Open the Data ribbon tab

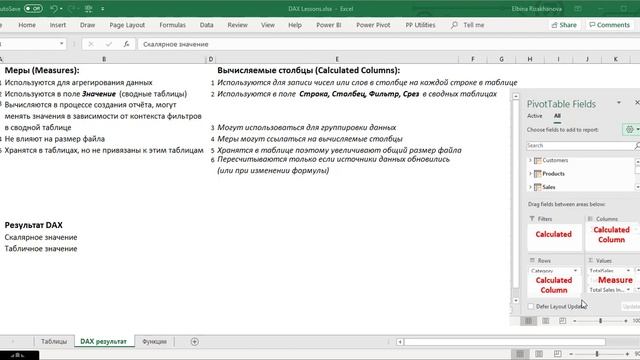click(207, 25)
